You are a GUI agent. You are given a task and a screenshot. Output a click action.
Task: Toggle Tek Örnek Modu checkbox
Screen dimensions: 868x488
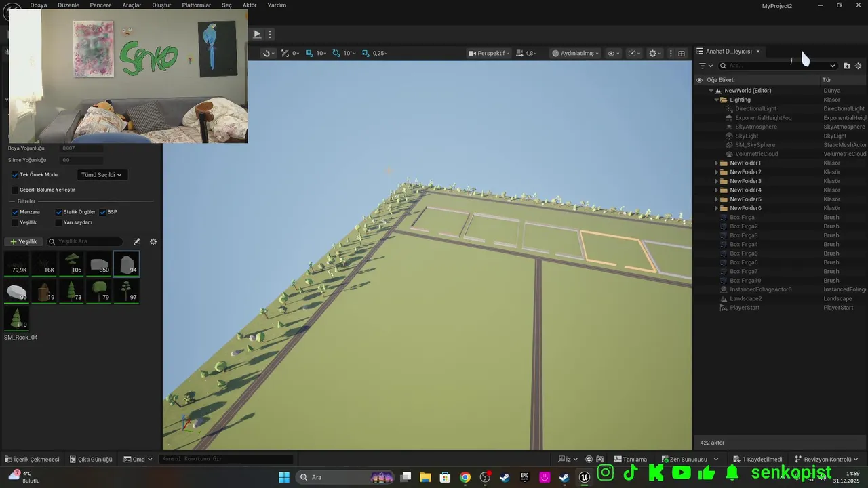pos(15,175)
